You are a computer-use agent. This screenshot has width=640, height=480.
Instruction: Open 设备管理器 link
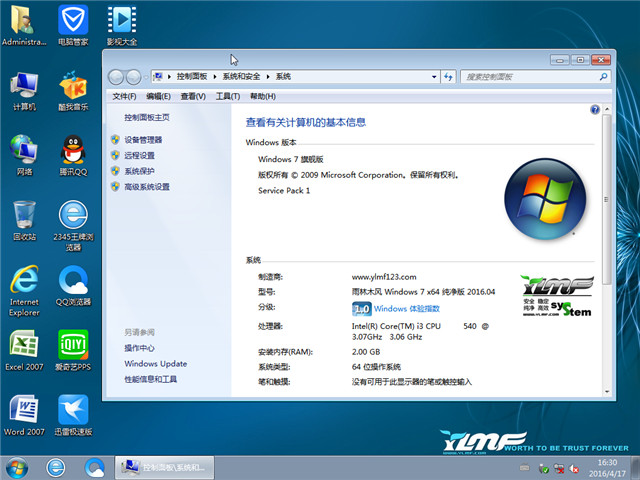(x=143, y=140)
